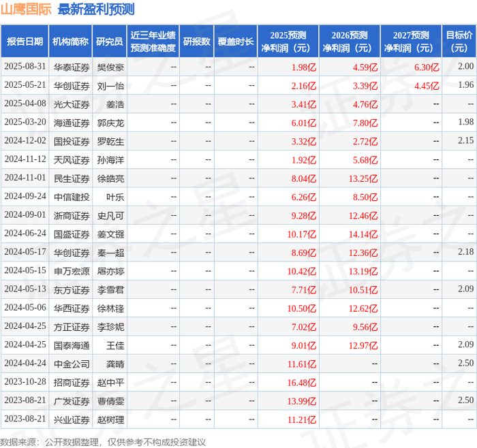
Task: Select the date 2025-08-31
Action: (x=25, y=67)
